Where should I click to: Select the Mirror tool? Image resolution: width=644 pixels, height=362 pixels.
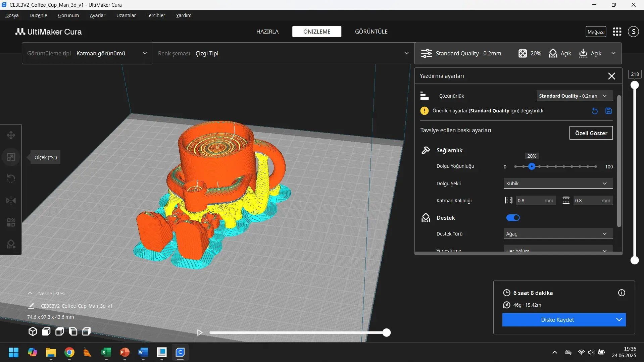click(x=11, y=200)
